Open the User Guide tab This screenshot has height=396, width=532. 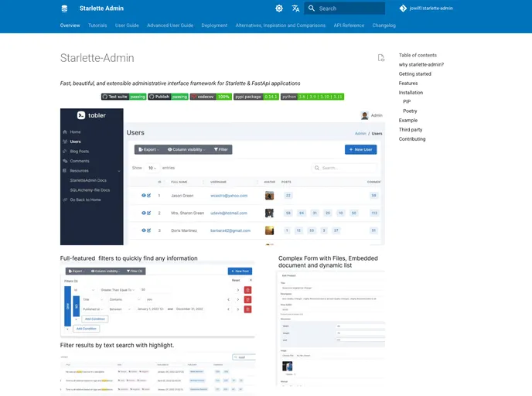(127, 26)
